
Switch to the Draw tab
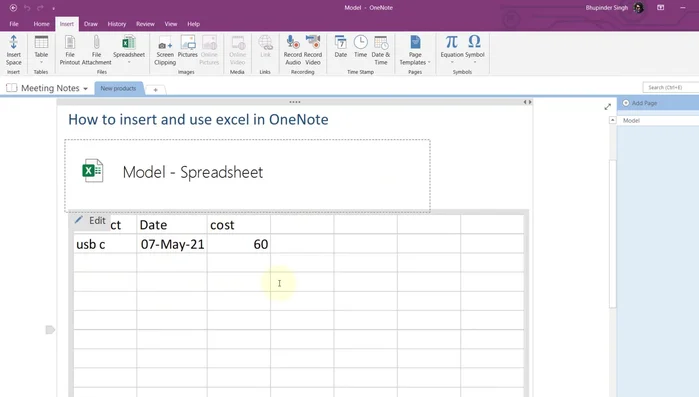90,24
